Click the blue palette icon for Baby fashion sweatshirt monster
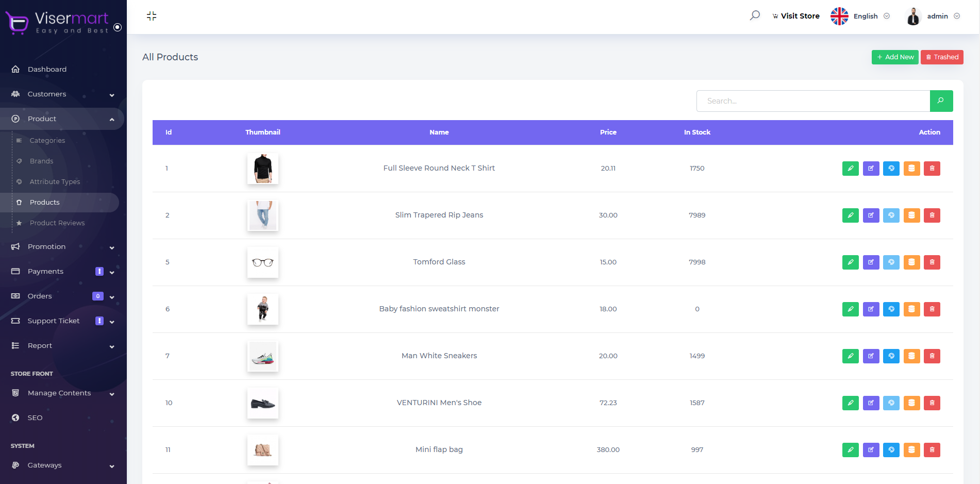The height and width of the screenshot is (484, 980). click(x=891, y=309)
